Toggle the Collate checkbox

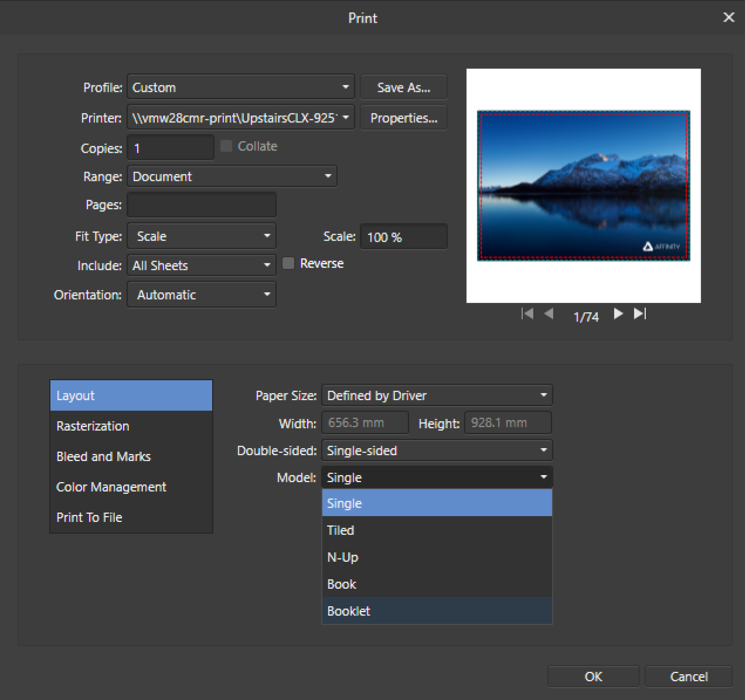(x=226, y=146)
